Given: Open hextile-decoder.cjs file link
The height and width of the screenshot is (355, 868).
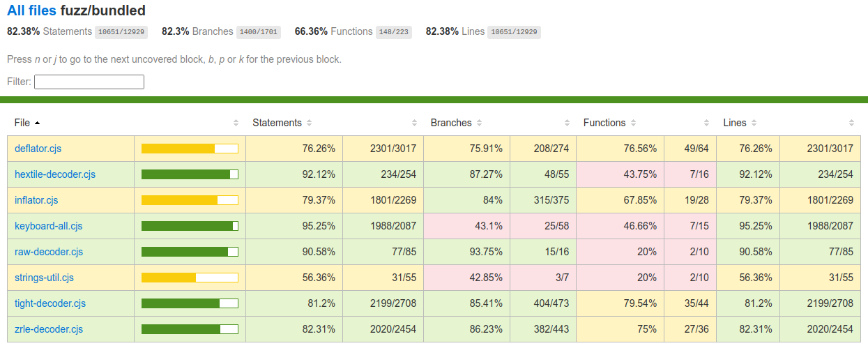Looking at the screenshot, I should [x=55, y=174].
